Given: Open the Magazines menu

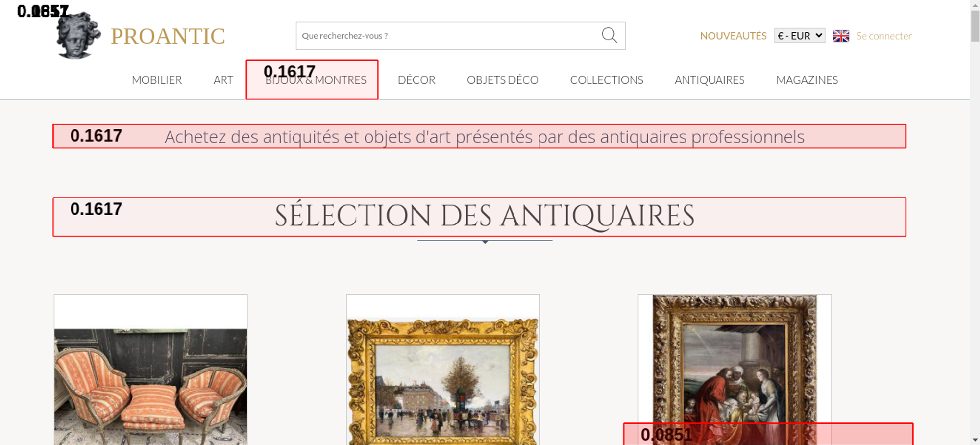Looking at the screenshot, I should pos(807,80).
